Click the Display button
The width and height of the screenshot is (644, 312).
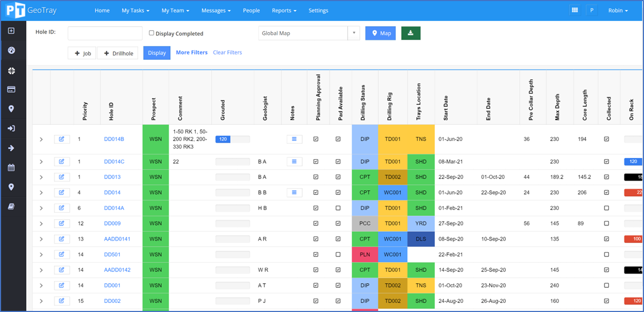coord(156,52)
